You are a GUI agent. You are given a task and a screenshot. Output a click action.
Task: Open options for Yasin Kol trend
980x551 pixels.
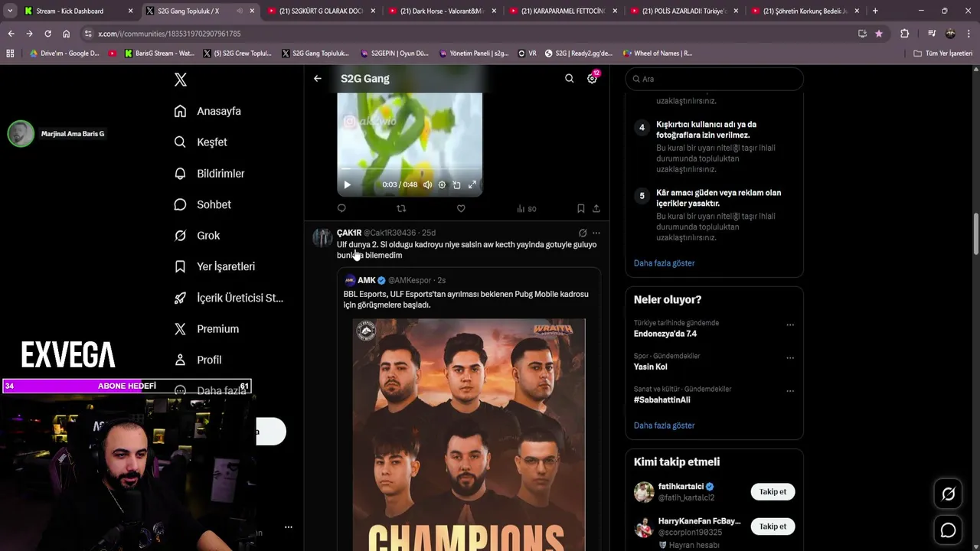pyautogui.click(x=790, y=357)
